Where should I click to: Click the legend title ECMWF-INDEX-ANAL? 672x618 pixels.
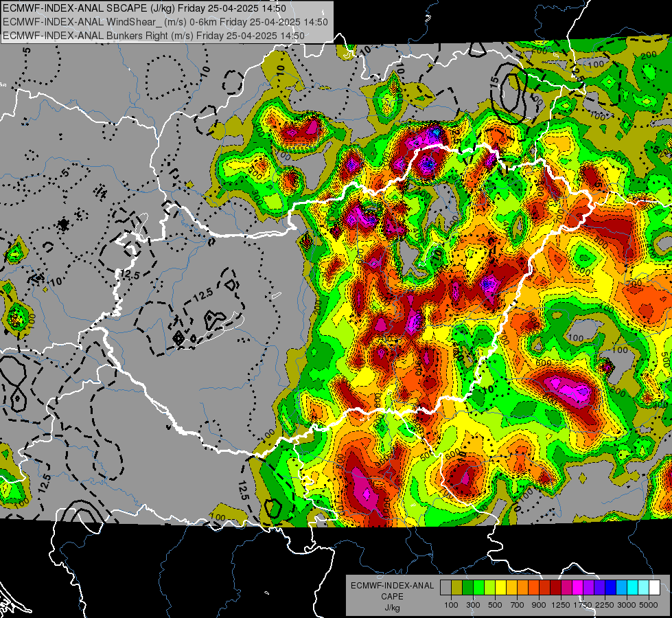coord(392,586)
